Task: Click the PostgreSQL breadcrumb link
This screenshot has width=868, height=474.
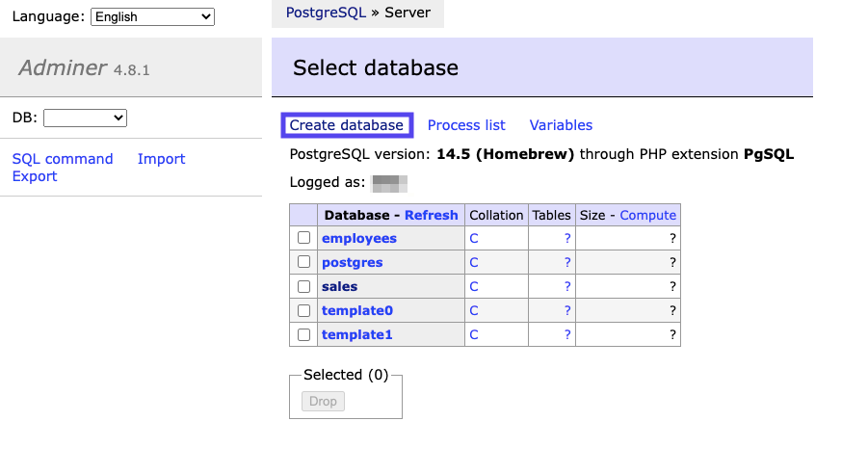Action: pyautogui.click(x=326, y=13)
